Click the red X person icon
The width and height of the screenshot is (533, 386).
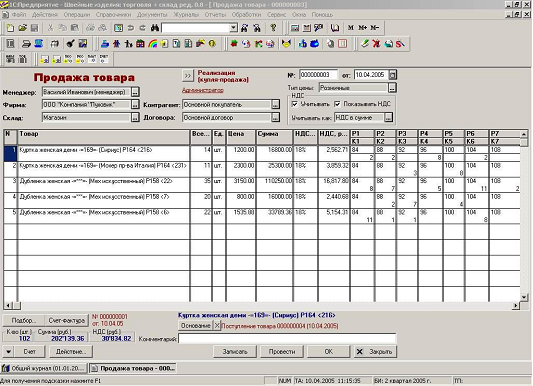(376, 44)
